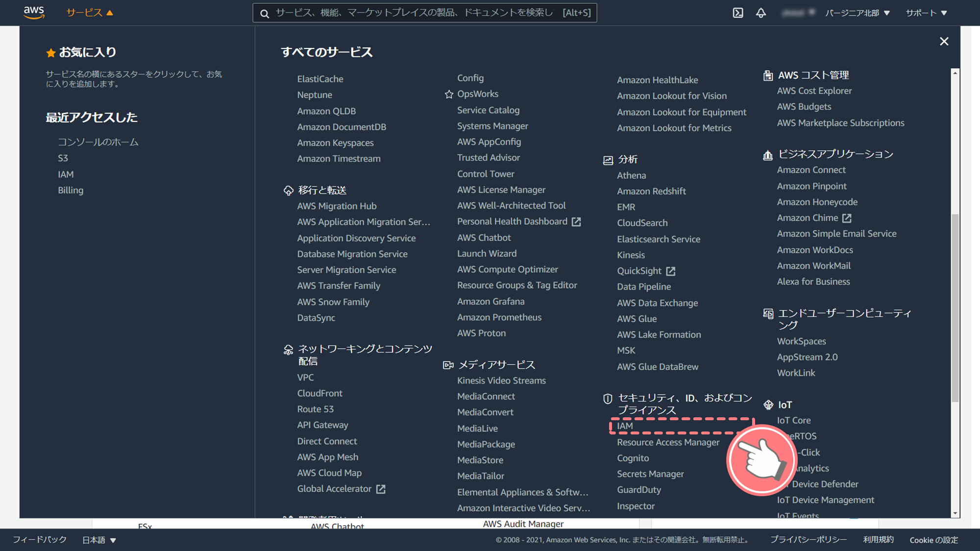Open GuardDuty service

coord(639,490)
